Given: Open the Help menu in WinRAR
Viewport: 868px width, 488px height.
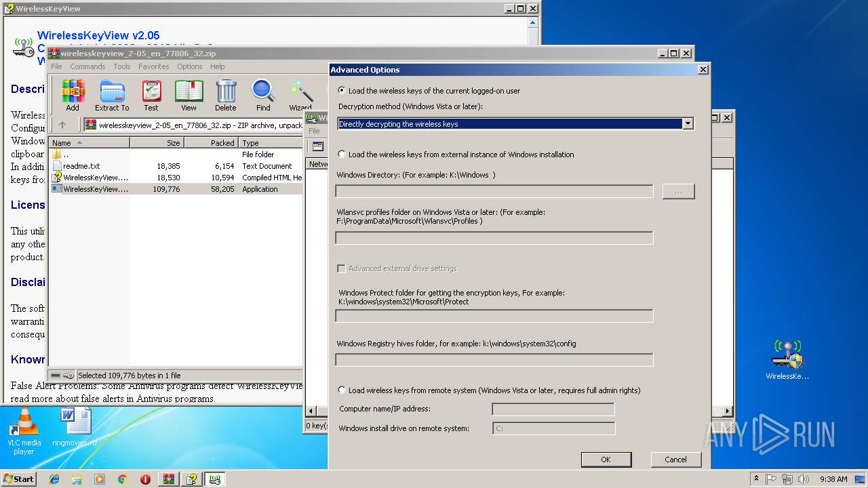Looking at the screenshot, I should [x=217, y=66].
